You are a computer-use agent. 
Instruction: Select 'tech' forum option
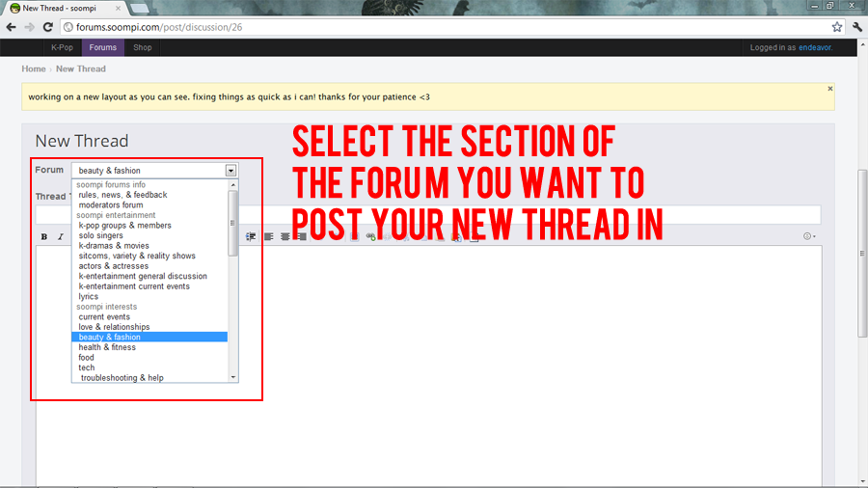point(87,367)
